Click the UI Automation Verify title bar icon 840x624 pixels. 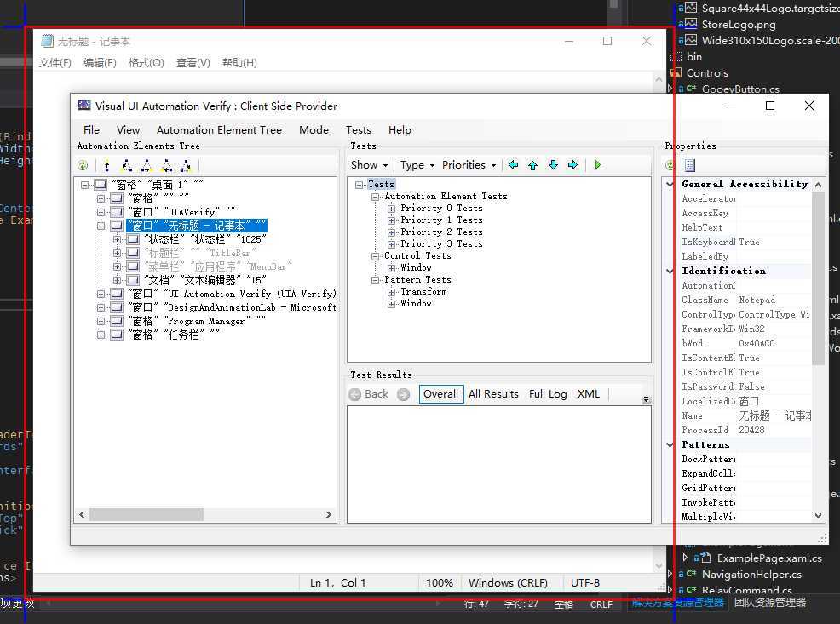pyautogui.click(x=84, y=106)
